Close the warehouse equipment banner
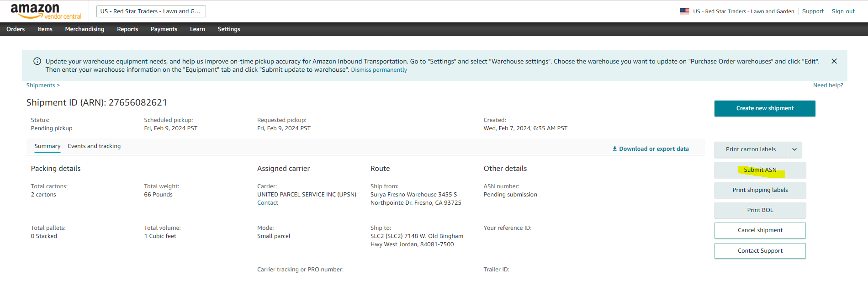 834,61
